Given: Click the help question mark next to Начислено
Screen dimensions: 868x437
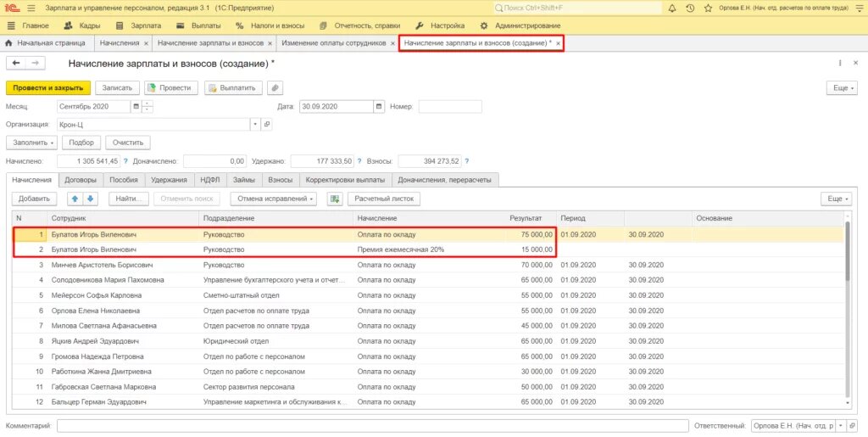Looking at the screenshot, I should click(125, 161).
